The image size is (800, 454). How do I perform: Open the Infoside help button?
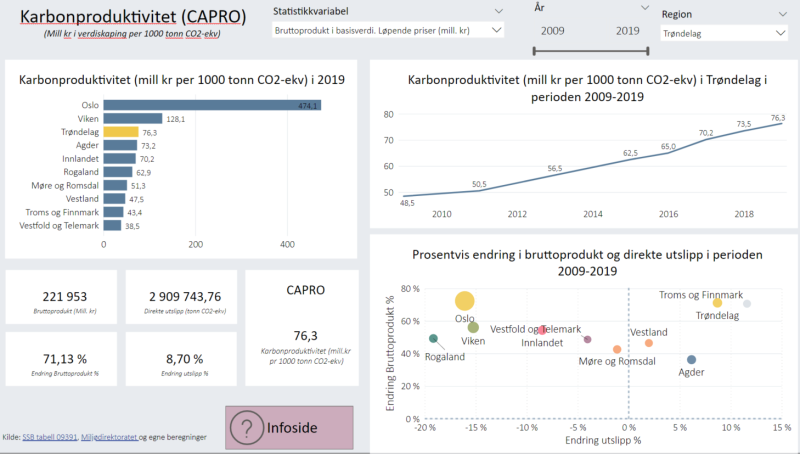pos(289,427)
